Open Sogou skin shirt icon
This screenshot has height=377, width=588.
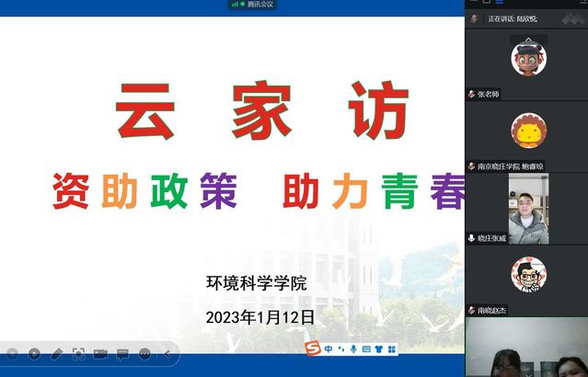click(x=379, y=349)
